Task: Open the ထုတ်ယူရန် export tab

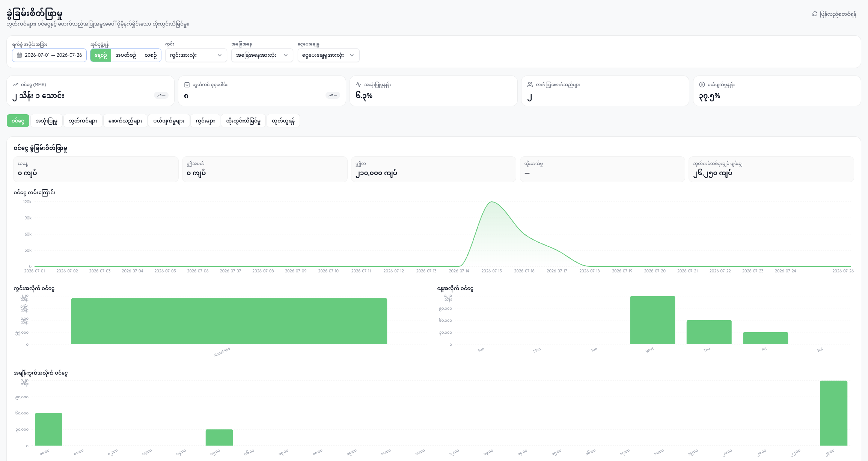Action: tap(283, 121)
